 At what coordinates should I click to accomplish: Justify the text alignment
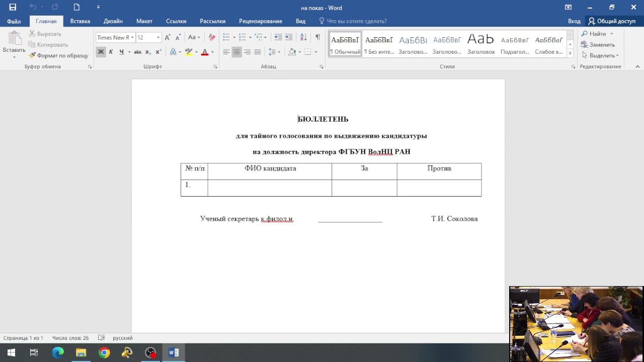click(x=258, y=52)
